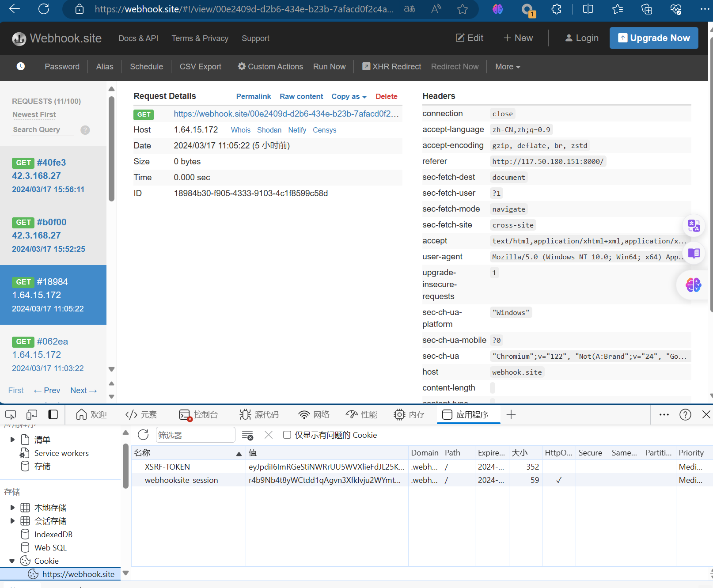The height and width of the screenshot is (588, 713).
Task: Click the favorites star in address bar
Action: tap(462, 9)
